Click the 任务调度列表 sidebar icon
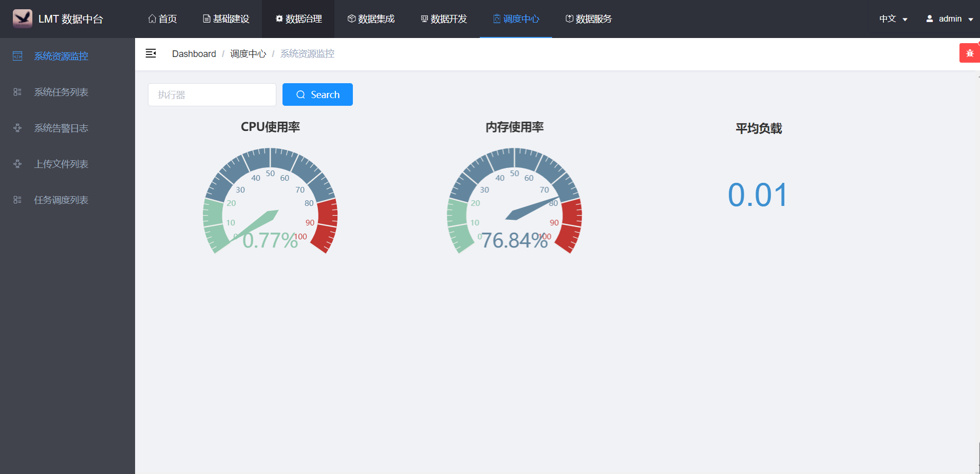The width and height of the screenshot is (980, 474). click(x=17, y=200)
